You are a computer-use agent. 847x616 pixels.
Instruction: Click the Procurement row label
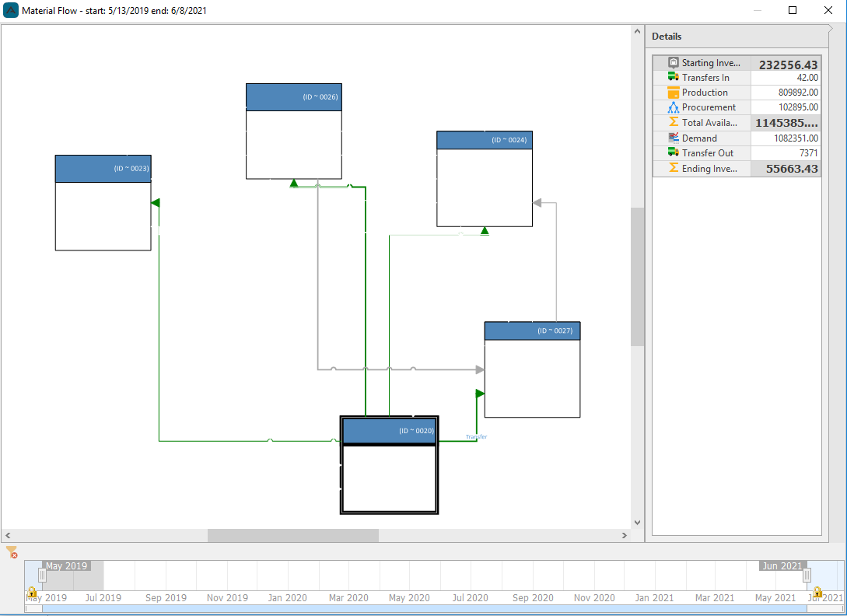click(x=709, y=107)
